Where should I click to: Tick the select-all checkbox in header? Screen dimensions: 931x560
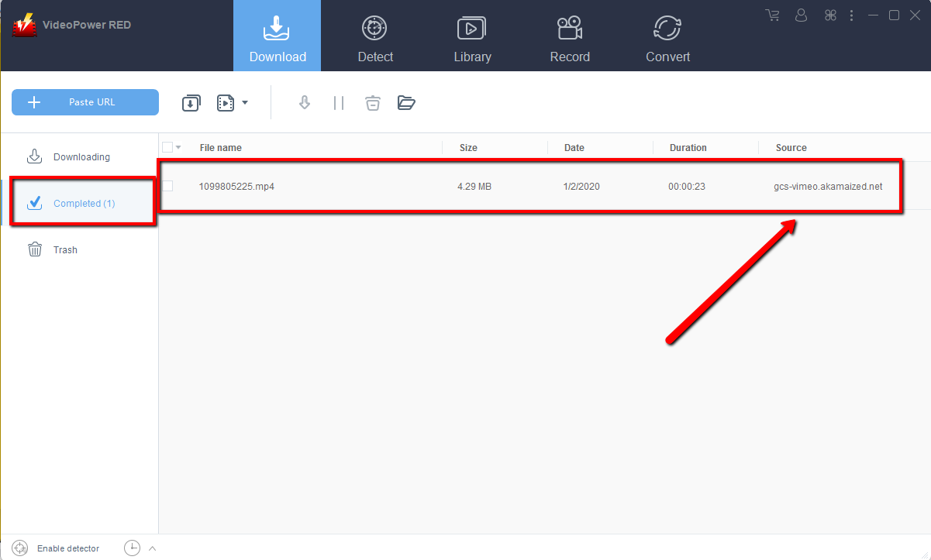tap(167, 147)
